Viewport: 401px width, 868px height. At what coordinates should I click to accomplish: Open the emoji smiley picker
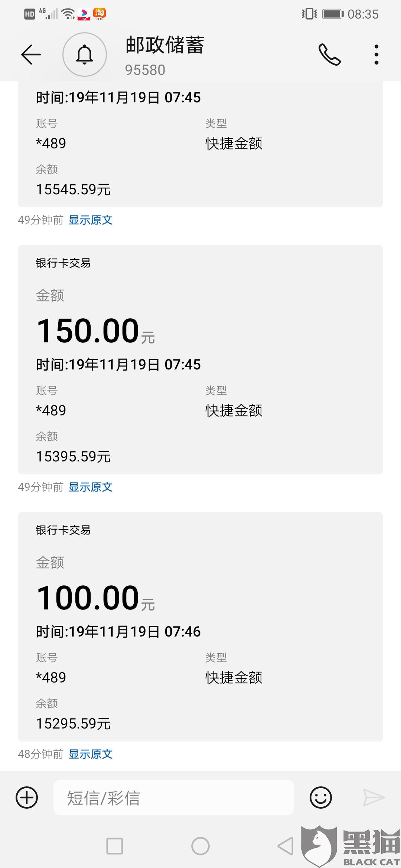320,798
